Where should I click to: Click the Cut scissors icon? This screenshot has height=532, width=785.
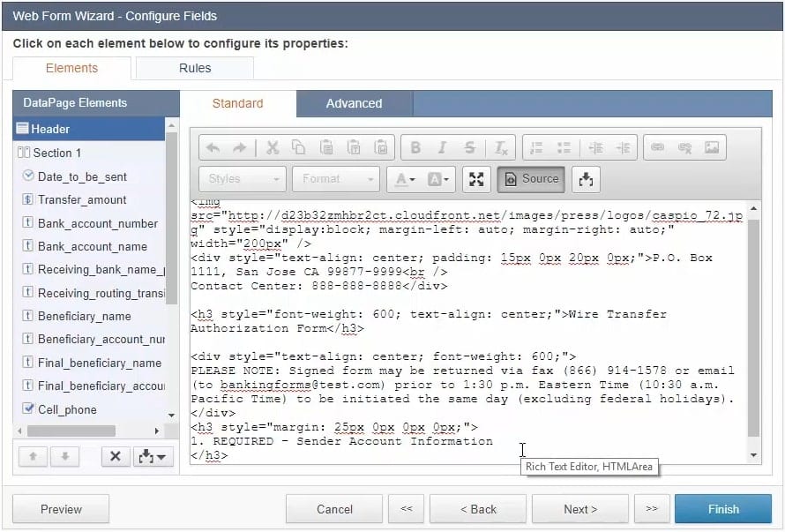(x=273, y=148)
